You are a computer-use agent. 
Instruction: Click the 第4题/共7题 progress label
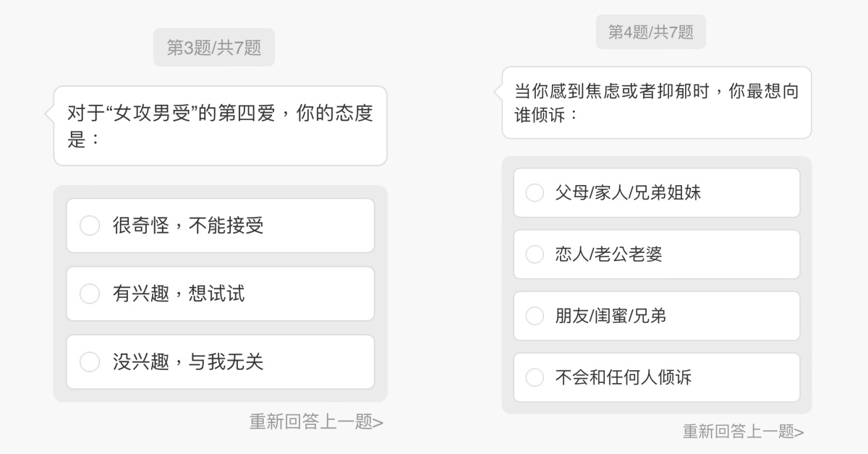coord(651,32)
